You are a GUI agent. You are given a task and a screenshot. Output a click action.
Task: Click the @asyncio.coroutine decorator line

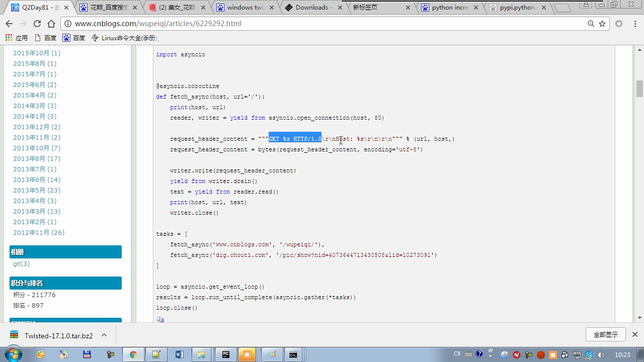pos(188,86)
